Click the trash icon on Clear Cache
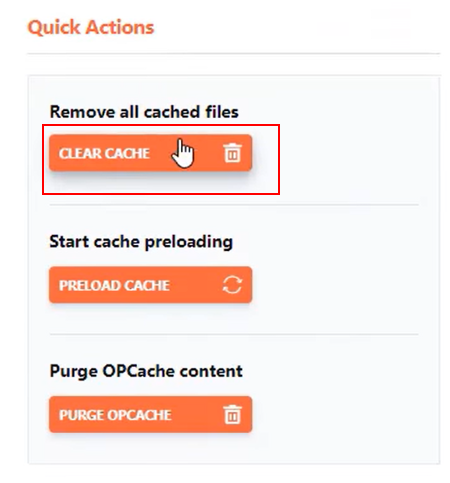Viewport: 450px width, 483px height. [232, 153]
